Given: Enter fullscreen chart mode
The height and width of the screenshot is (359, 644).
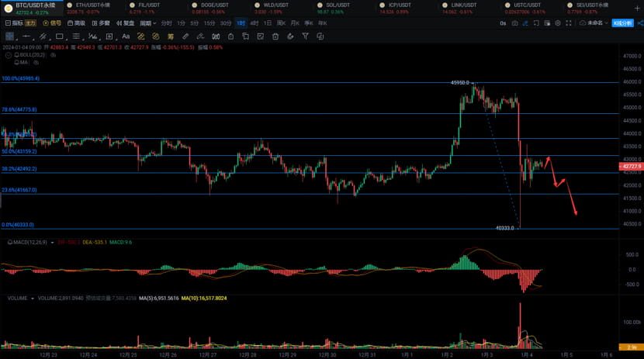Looking at the screenshot, I should click(569, 23).
